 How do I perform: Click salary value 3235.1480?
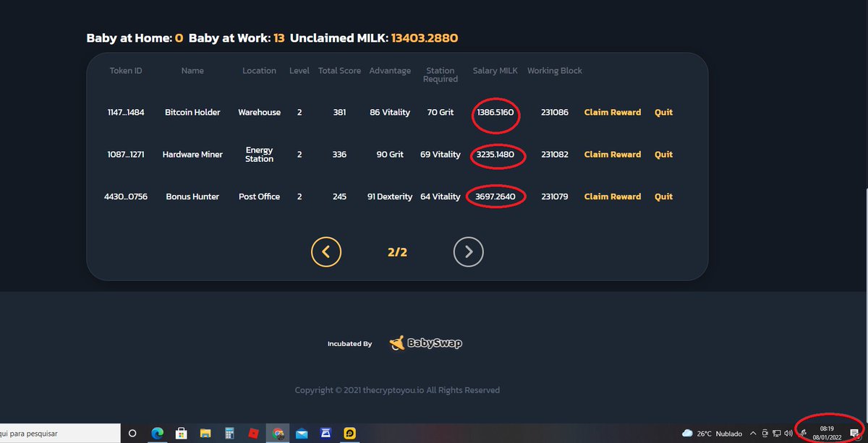pyautogui.click(x=495, y=154)
